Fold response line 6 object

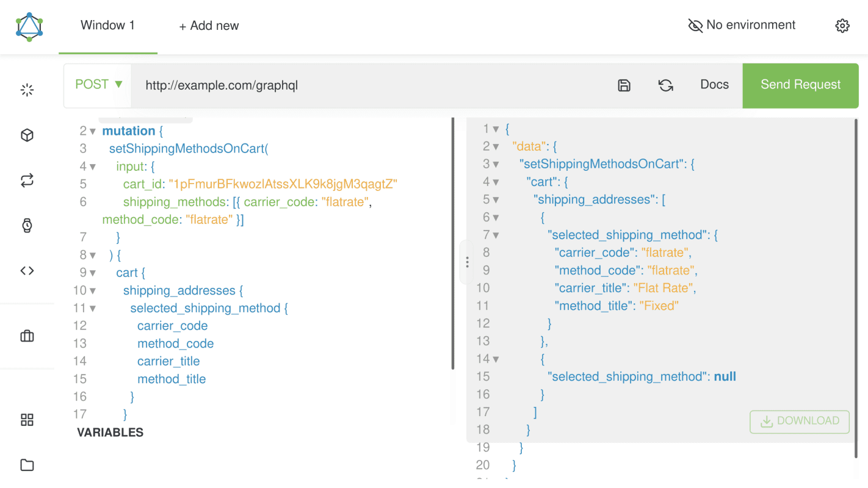[x=496, y=217]
